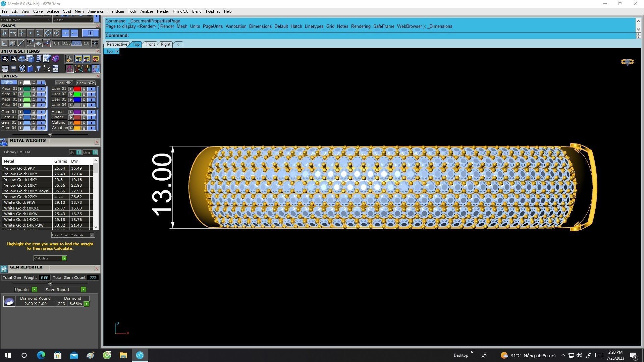Switch to the Perspective viewport tab
The width and height of the screenshot is (644, 362).
point(117,44)
